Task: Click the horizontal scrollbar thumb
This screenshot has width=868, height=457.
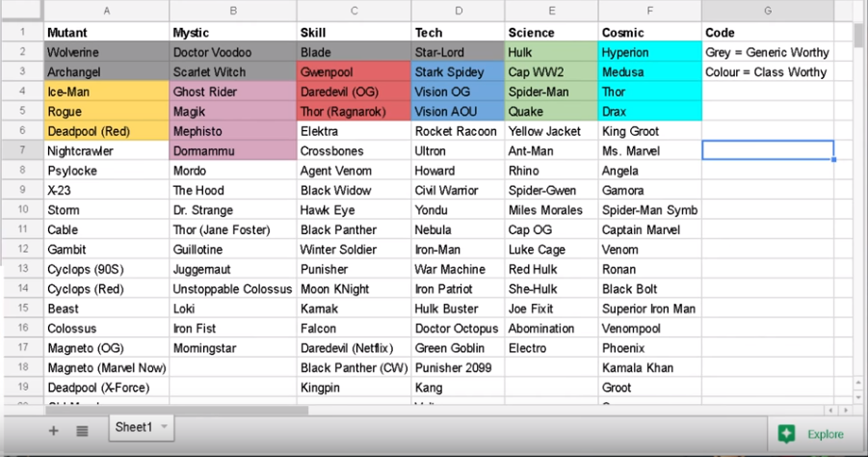Action: tap(177, 411)
